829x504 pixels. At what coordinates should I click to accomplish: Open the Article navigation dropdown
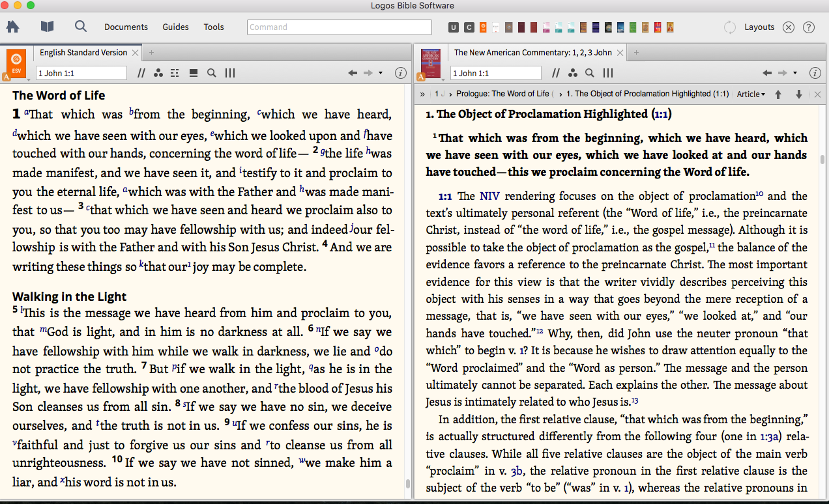[x=751, y=94]
